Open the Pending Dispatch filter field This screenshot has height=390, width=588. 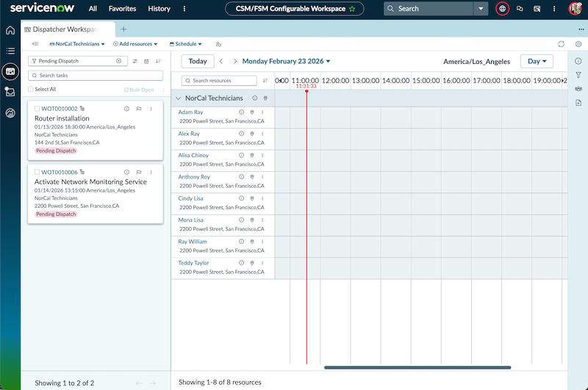pos(78,61)
